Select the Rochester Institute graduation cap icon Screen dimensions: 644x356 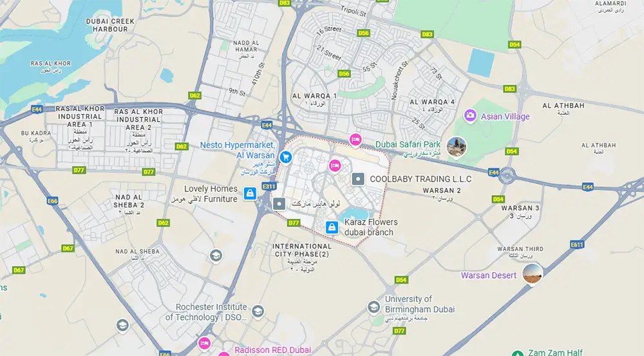click(x=258, y=311)
